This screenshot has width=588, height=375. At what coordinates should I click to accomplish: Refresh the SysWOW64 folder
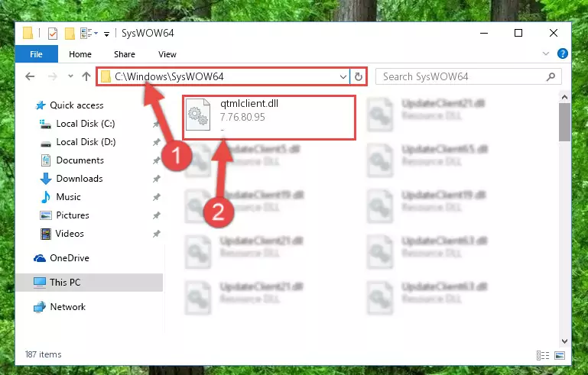click(x=359, y=77)
